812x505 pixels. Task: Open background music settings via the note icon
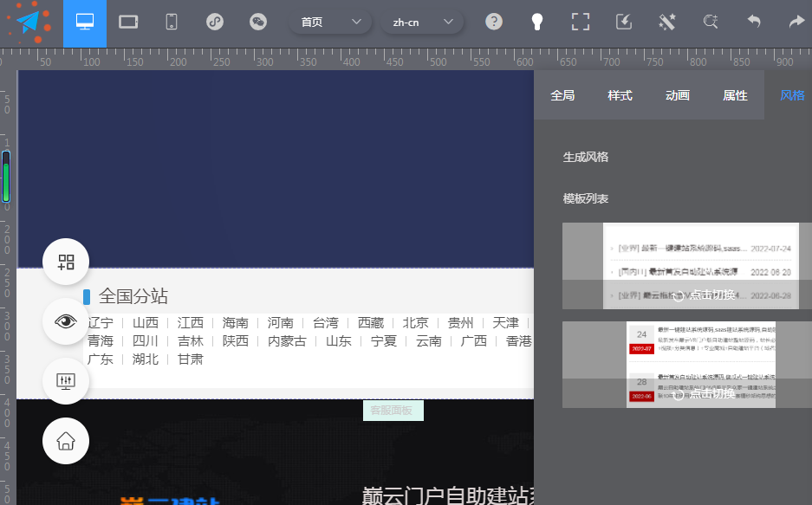tap(214, 23)
